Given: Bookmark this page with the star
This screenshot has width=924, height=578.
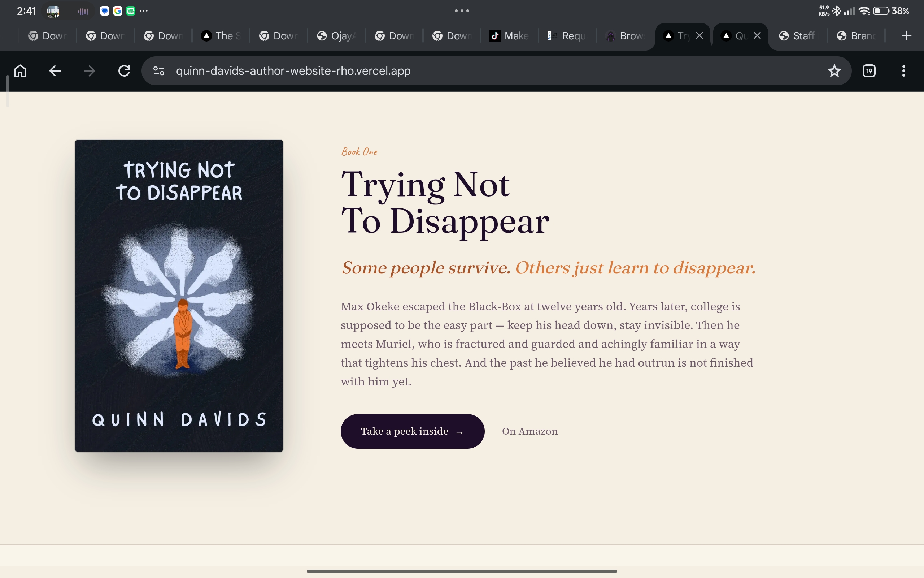Looking at the screenshot, I should pyautogui.click(x=834, y=71).
